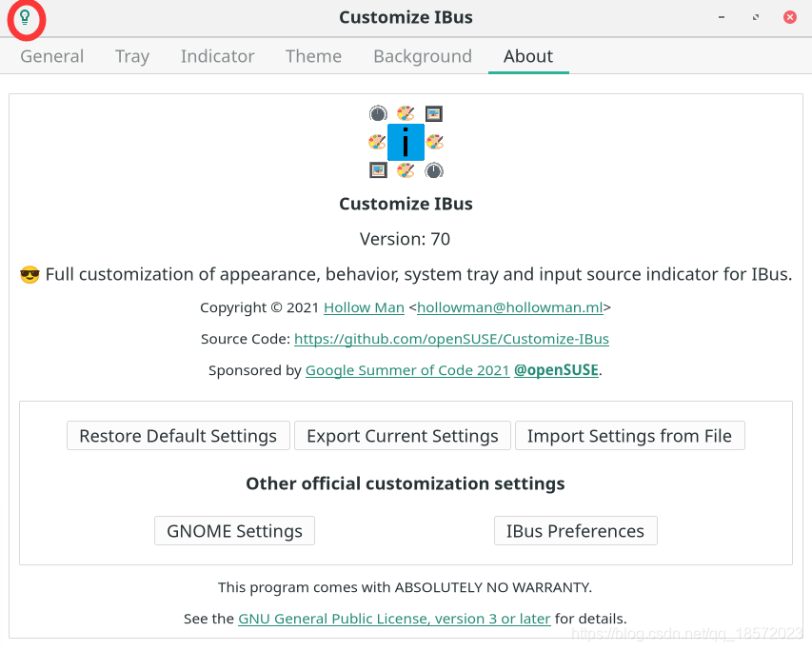Click Restore Default Settings button
The height and width of the screenshot is (651, 812).
pyautogui.click(x=178, y=436)
